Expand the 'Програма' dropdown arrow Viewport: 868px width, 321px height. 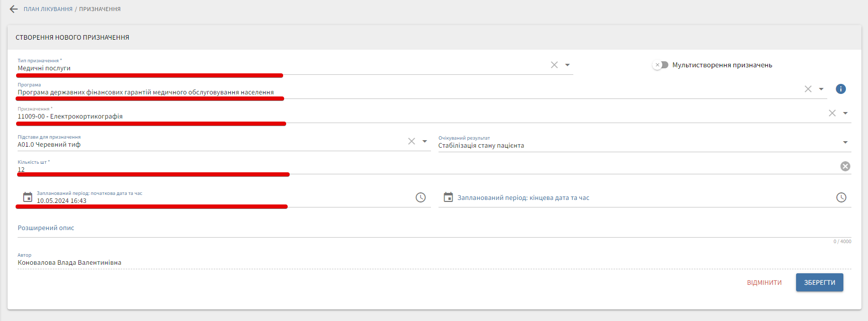821,89
